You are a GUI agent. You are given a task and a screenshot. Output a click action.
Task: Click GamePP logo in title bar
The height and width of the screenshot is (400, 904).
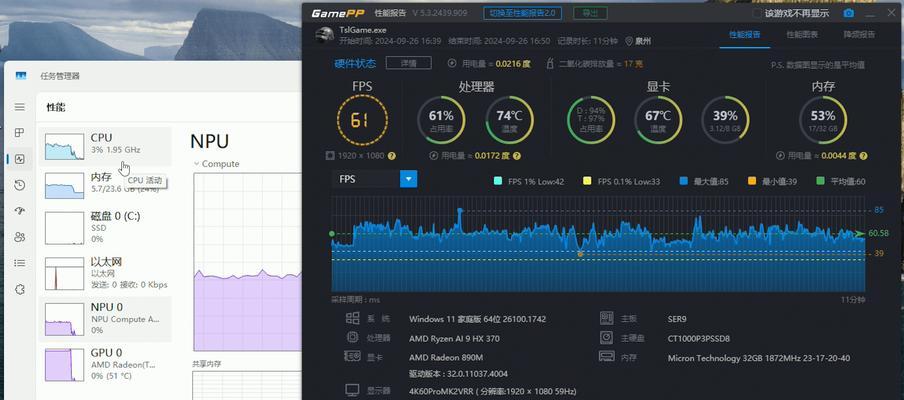[337, 13]
